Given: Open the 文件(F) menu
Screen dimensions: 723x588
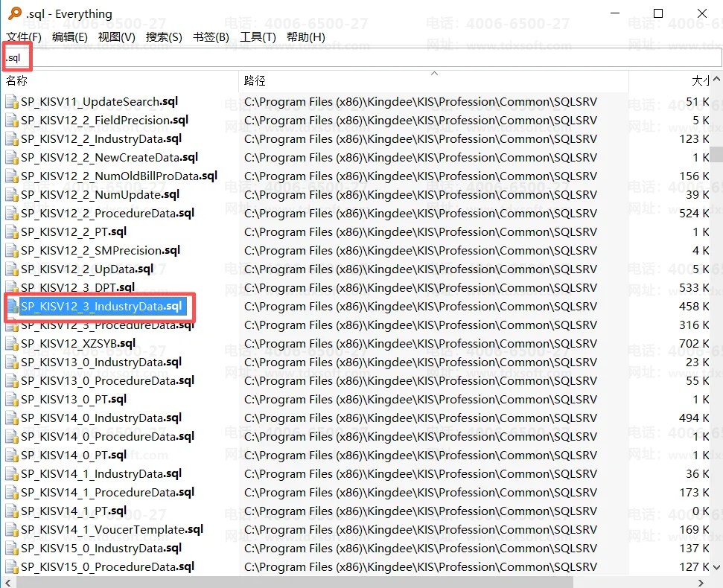Looking at the screenshot, I should pyautogui.click(x=24, y=36).
